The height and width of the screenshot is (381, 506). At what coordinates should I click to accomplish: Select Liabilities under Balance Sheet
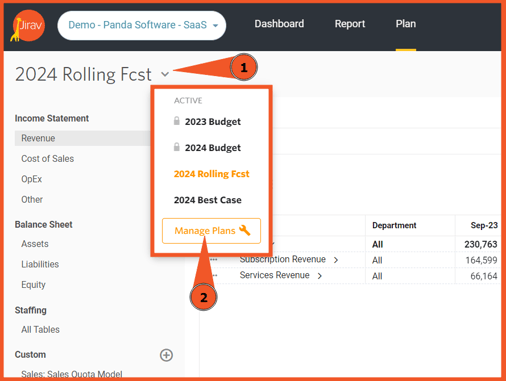[x=40, y=264]
